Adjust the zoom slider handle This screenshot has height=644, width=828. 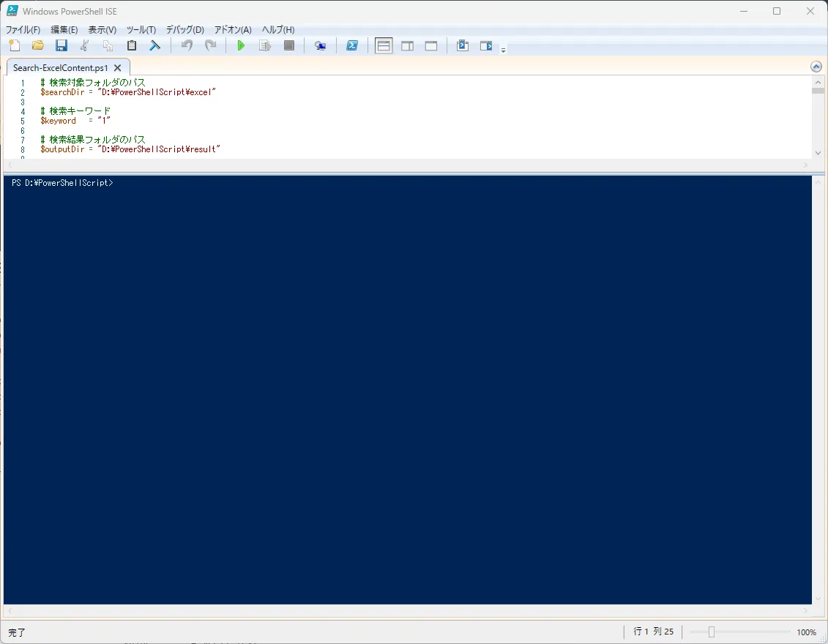(712, 632)
